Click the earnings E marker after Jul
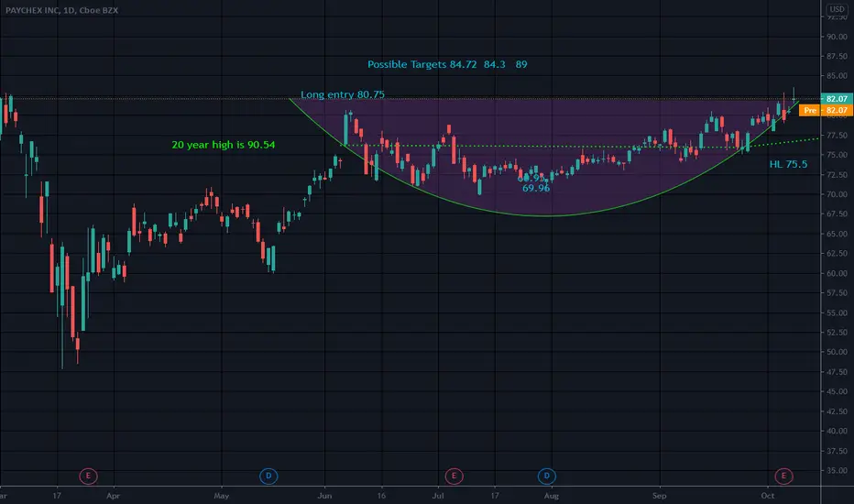 click(454, 477)
